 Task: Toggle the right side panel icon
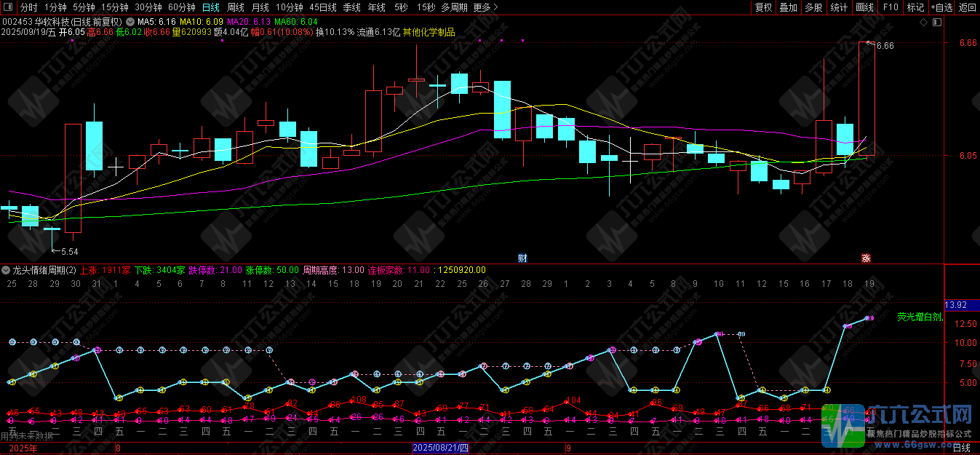936,23
